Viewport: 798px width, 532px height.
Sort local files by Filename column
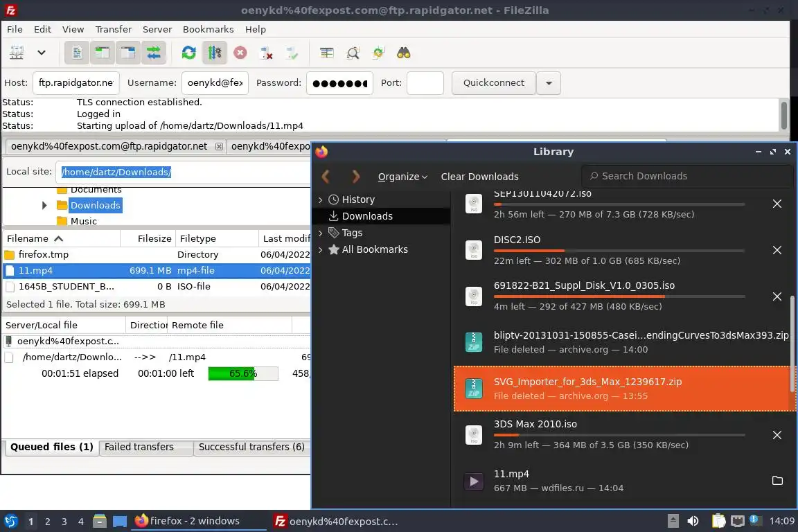coord(61,238)
